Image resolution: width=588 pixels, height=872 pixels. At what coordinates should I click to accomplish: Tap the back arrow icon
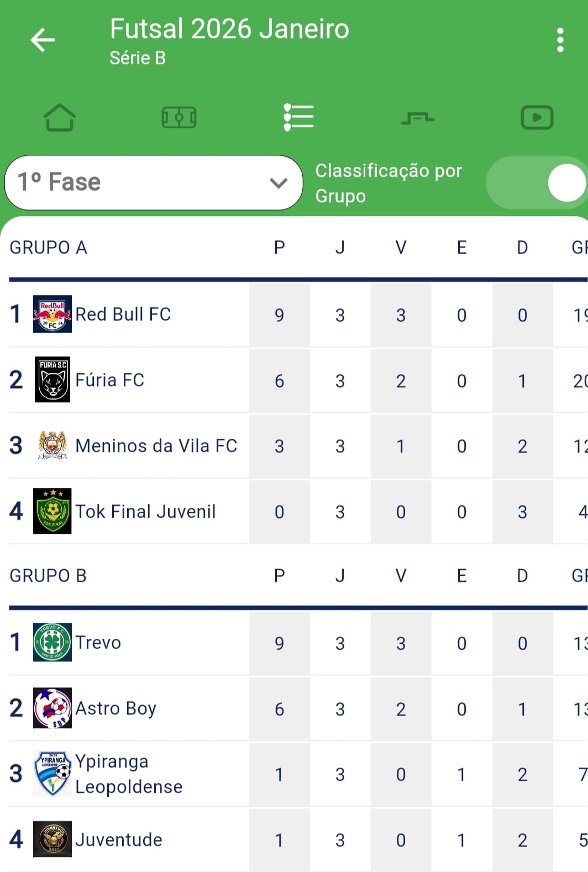(x=42, y=39)
